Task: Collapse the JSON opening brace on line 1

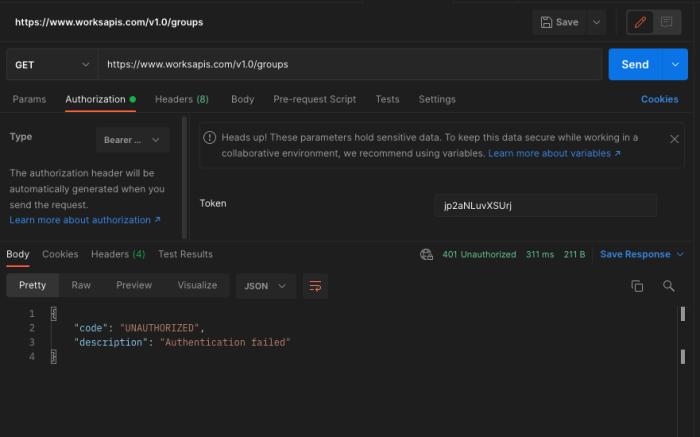Action: coord(54,314)
